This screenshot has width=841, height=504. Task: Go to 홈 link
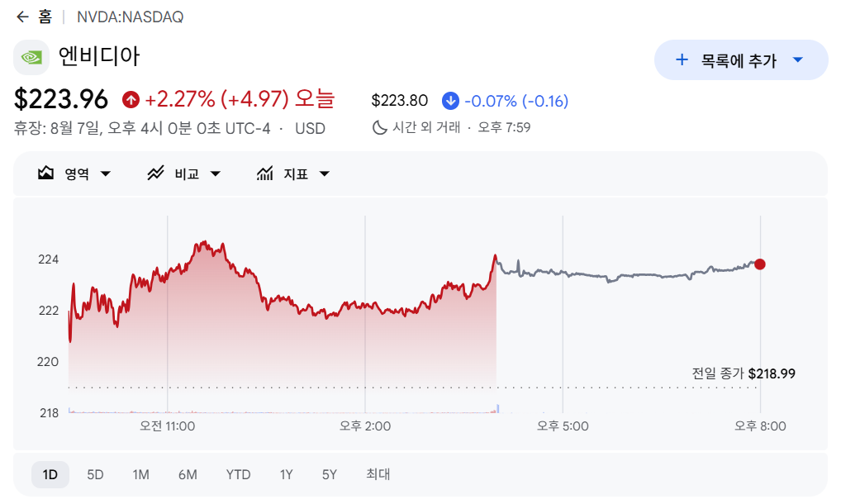[x=45, y=17]
